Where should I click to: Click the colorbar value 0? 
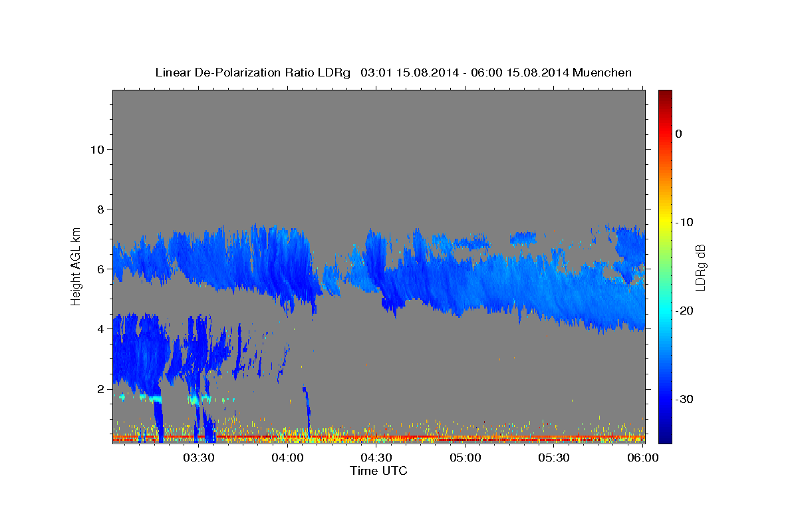point(679,134)
